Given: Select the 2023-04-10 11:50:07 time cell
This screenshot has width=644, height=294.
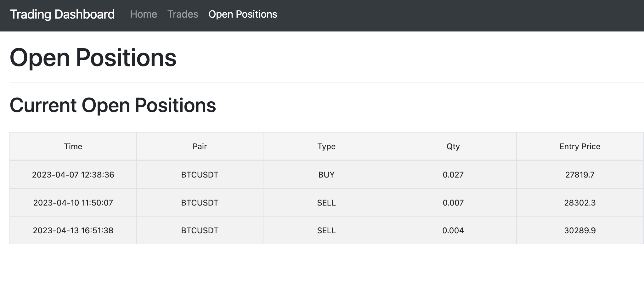Looking at the screenshot, I should click(73, 203).
